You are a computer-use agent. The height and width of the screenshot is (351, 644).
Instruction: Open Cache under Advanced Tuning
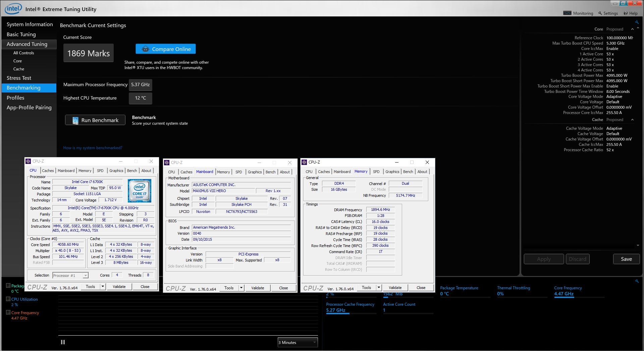pos(19,69)
